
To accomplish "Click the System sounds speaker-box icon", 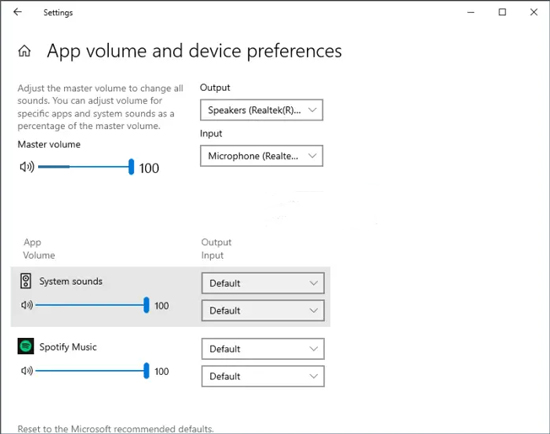I will point(26,281).
